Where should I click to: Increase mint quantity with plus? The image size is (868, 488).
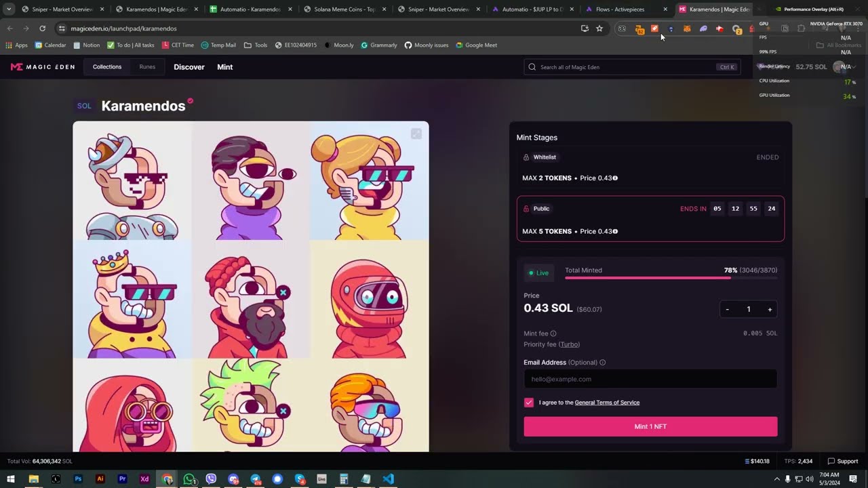point(770,309)
